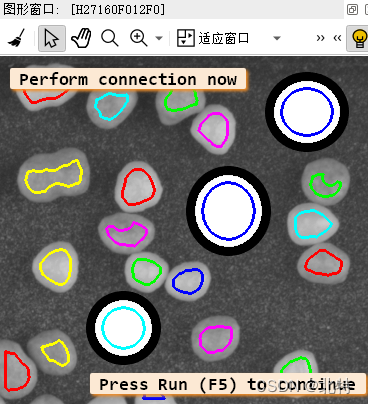Click the green crescent-shaped contour

point(325,185)
